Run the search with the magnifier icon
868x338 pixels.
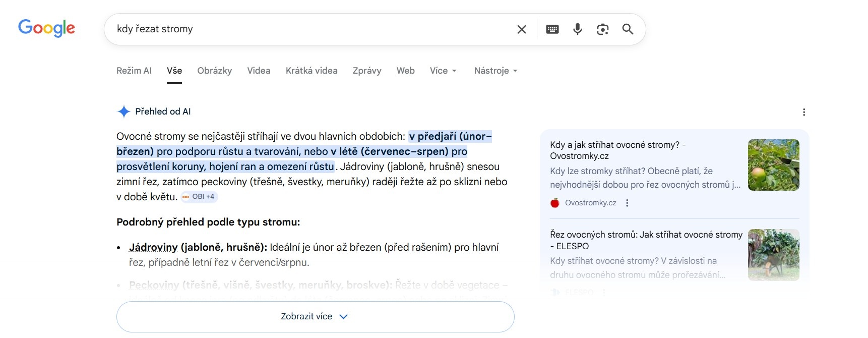pos(628,29)
